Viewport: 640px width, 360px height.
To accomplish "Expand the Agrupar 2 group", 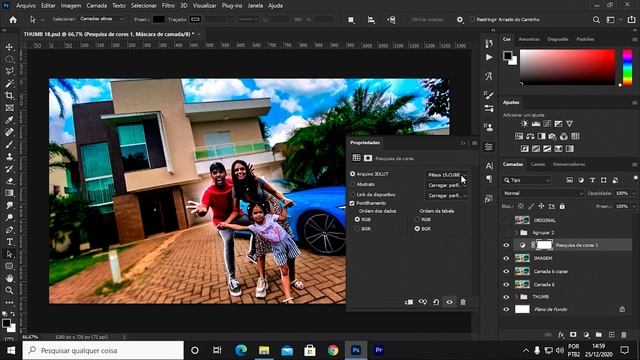I will 516,233.
